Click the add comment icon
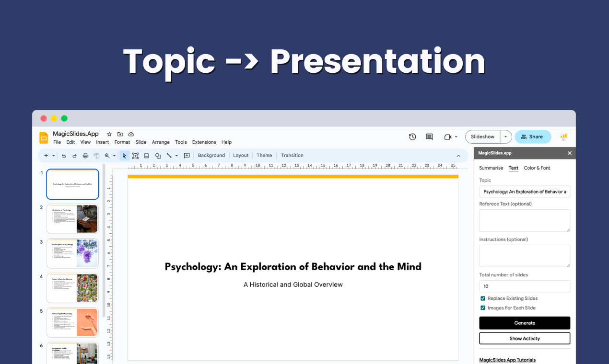Screen dimensions: 609x364 click(187, 156)
